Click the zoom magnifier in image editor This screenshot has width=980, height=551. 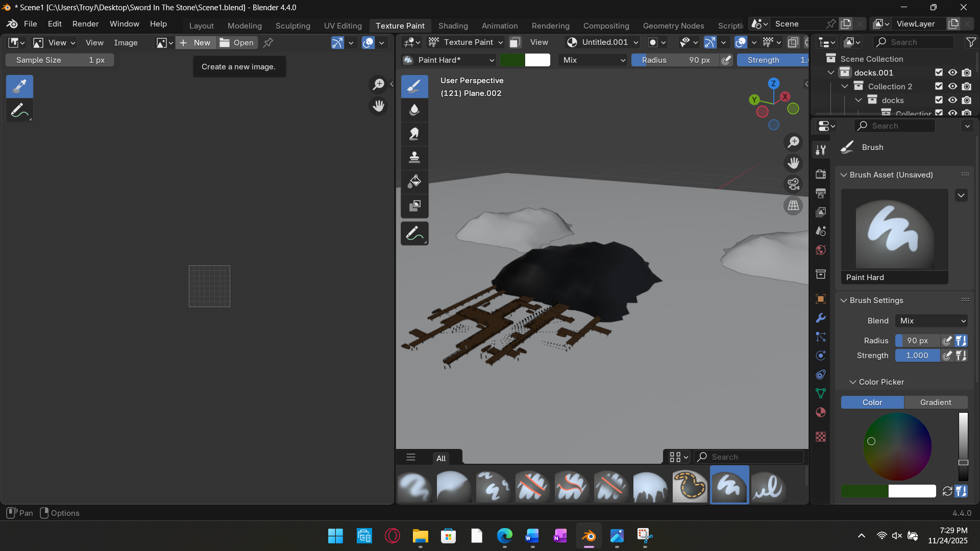(378, 84)
